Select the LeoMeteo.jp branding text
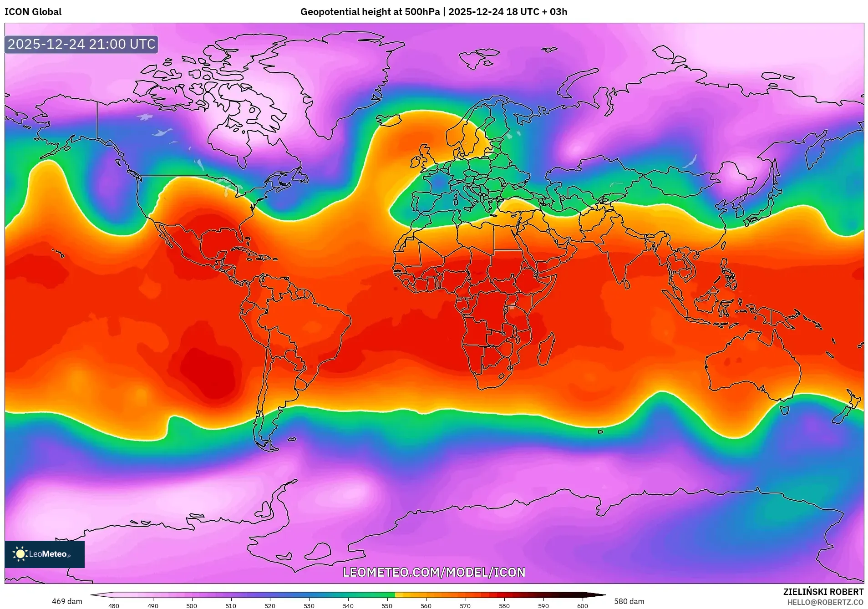The height and width of the screenshot is (609, 868). coord(47,554)
